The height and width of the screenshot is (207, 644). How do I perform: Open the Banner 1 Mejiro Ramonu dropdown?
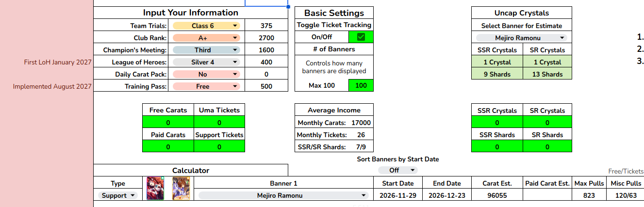point(283,195)
